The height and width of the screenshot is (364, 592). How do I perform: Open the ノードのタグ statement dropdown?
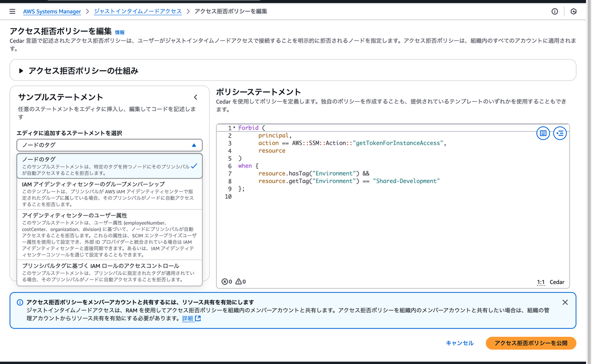coord(110,145)
